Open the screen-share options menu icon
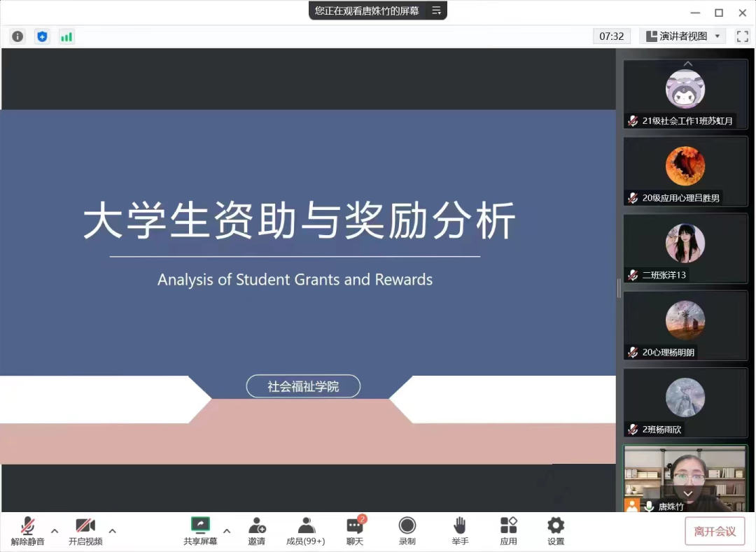This screenshot has height=552, width=756. coord(436,10)
